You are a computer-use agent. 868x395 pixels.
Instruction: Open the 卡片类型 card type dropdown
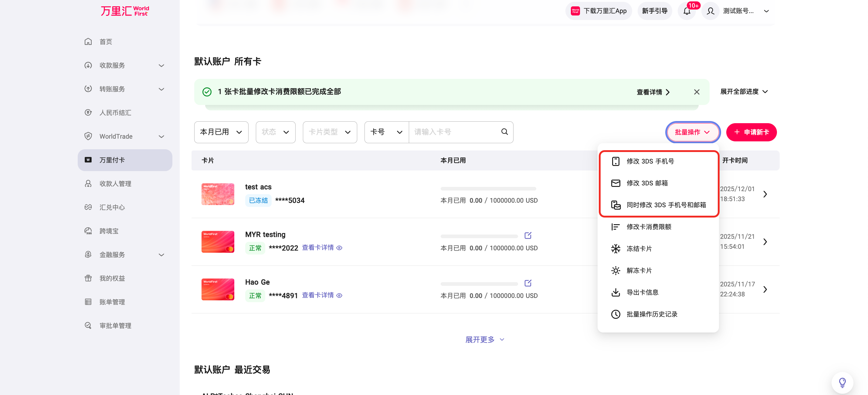[x=330, y=132]
